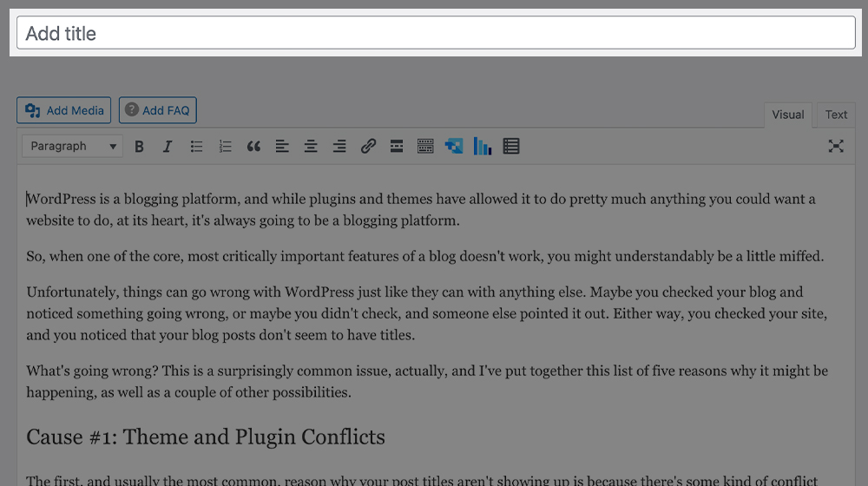Enter distraction-free fullscreen mode
Screen dimensions: 868x486
[836, 146]
